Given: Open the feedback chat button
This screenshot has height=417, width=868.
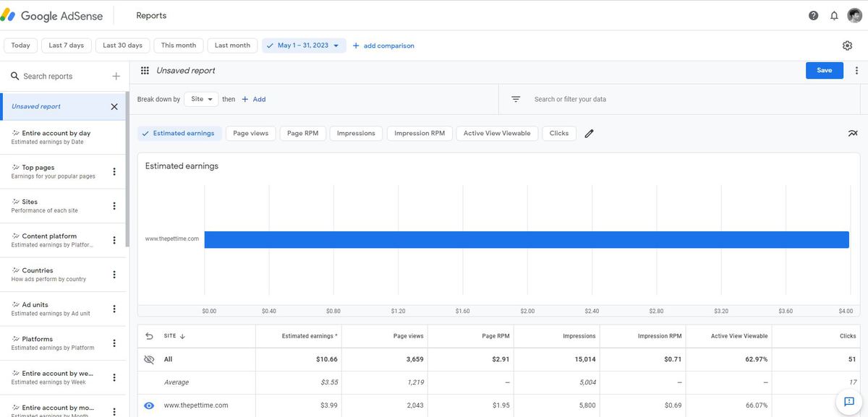Looking at the screenshot, I should [x=848, y=401].
